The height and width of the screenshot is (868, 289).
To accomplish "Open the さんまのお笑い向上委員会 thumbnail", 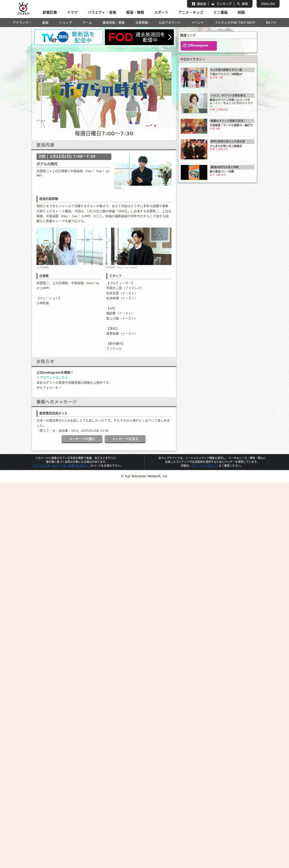I will point(194,149).
